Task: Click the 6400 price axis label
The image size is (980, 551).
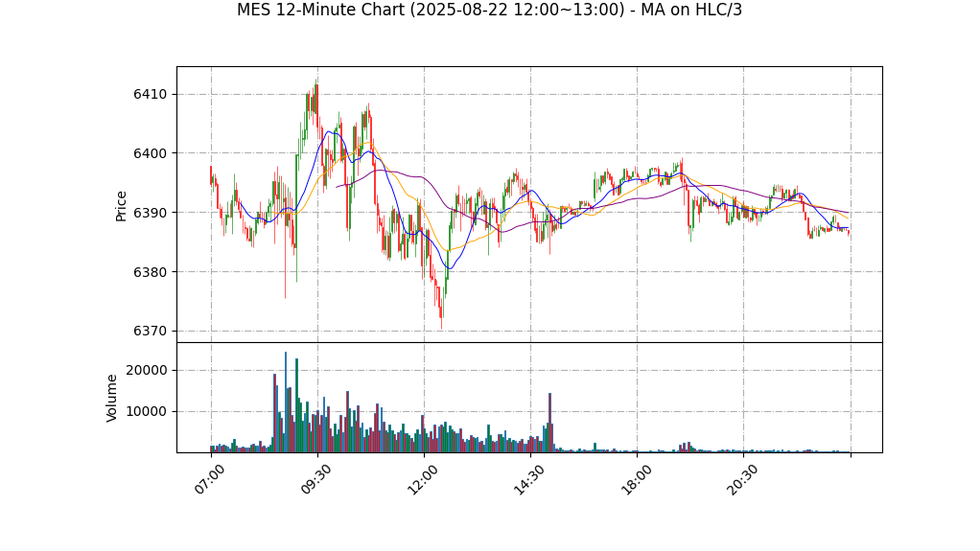Action: [x=150, y=153]
